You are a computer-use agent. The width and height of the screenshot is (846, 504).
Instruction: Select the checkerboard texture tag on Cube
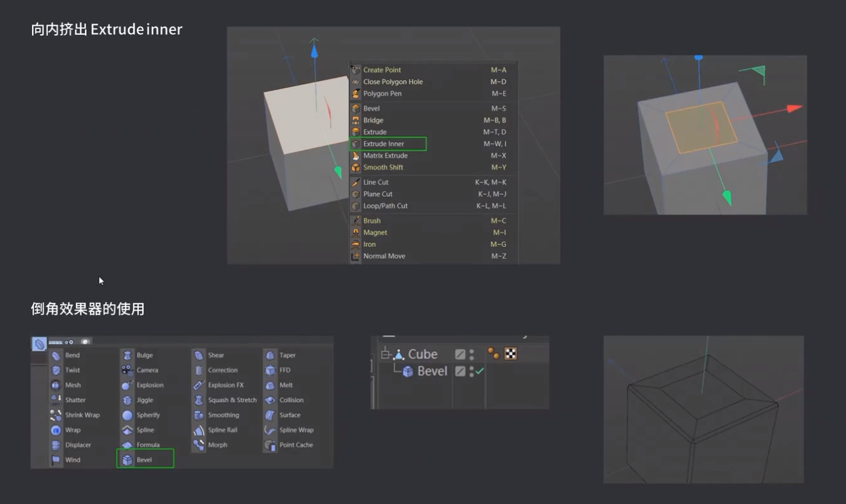(x=511, y=354)
